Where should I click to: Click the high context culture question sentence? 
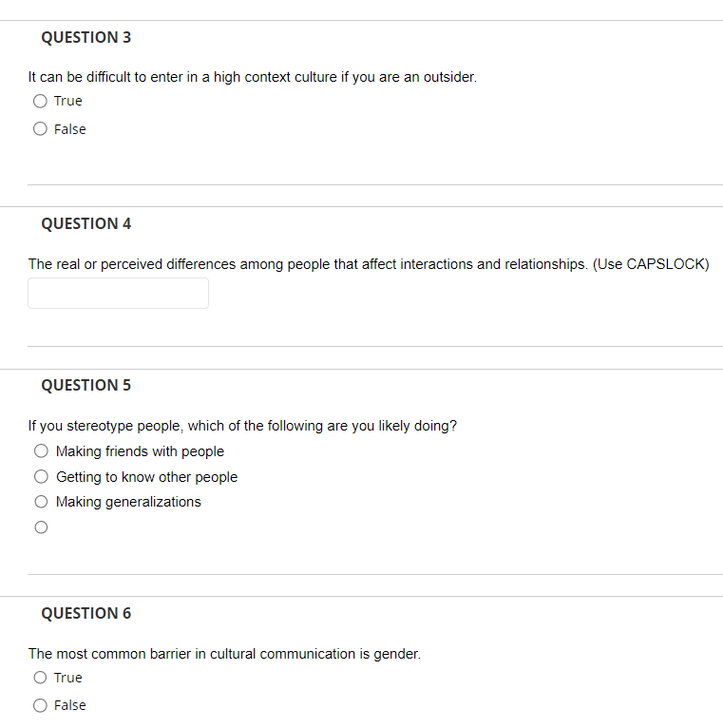253,77
